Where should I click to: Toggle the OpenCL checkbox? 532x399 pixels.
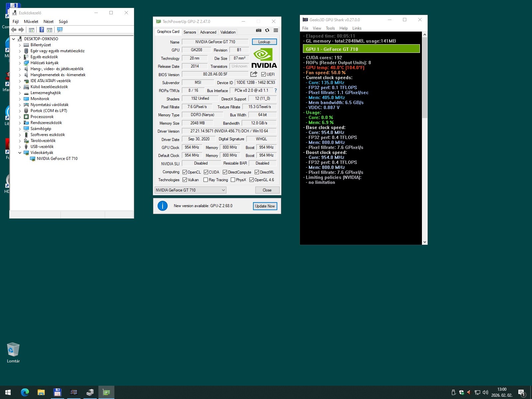185,172
